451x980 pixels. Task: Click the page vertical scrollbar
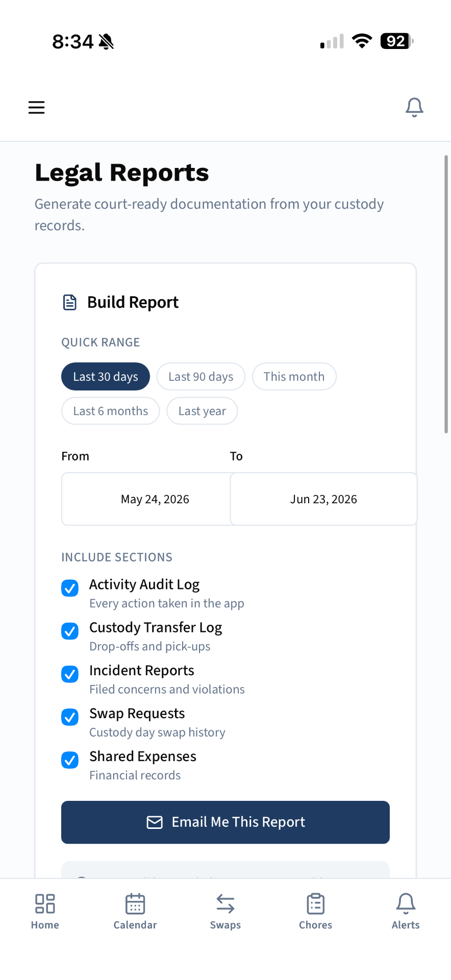pos(446,295)
